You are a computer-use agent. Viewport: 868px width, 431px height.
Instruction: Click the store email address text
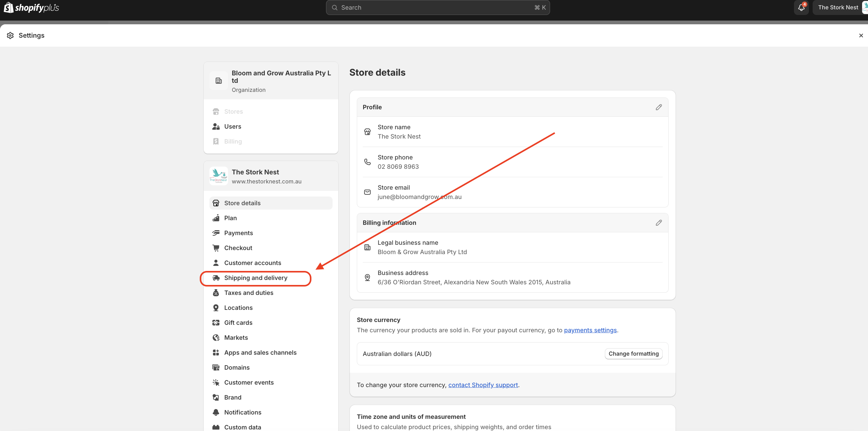pos(419,197)
